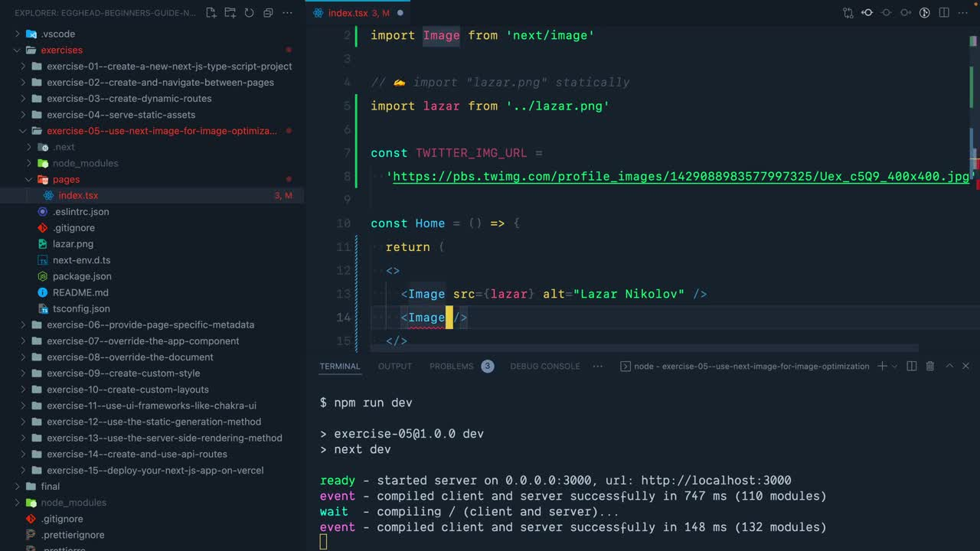Switch to the OUTPUT tab
This screenshot has height=551, width=980.
coord(395,367)
